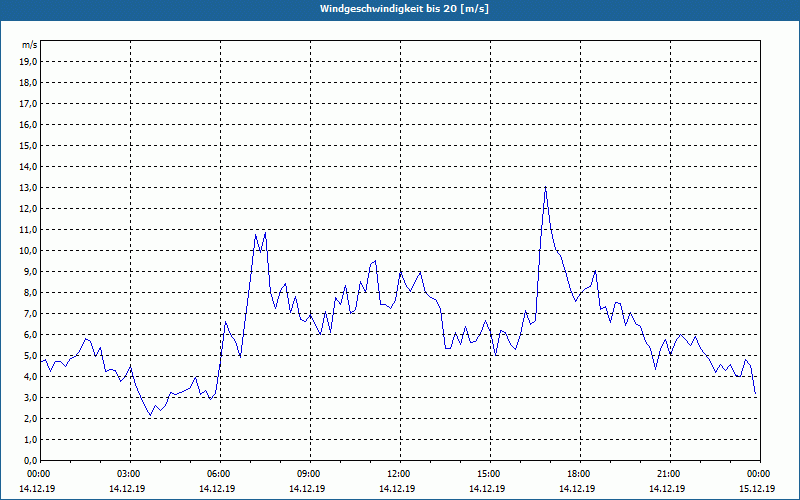This screenshot has width=800, height=500.
Task: Click the 00:00 label above 14.12.19
Action: coord(37,474)
